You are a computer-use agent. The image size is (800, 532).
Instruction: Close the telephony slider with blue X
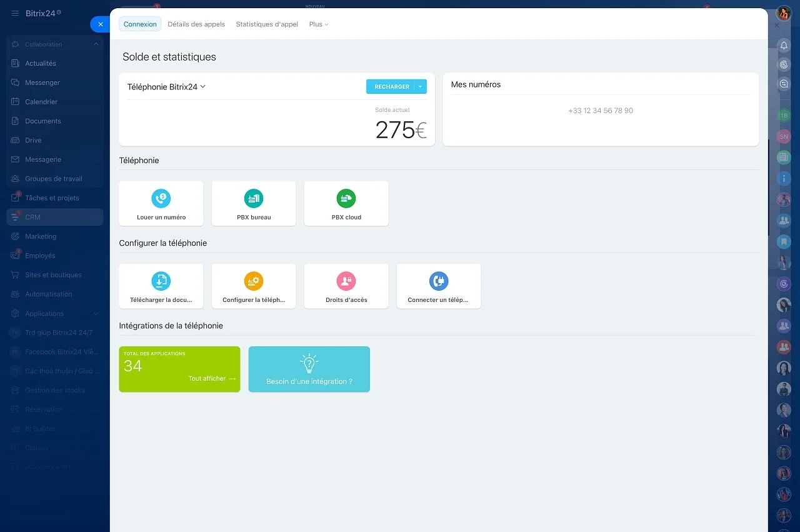(x=101, y=24)
